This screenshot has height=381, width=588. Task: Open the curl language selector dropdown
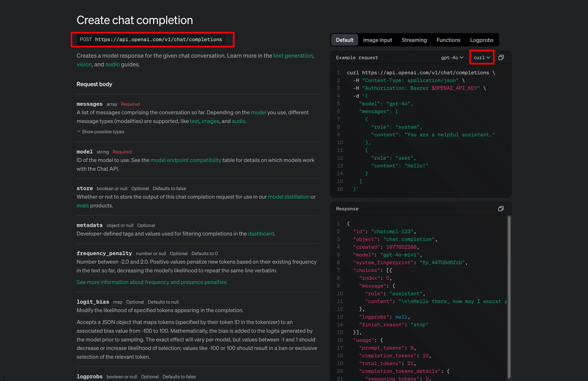[x=481, y=58]
